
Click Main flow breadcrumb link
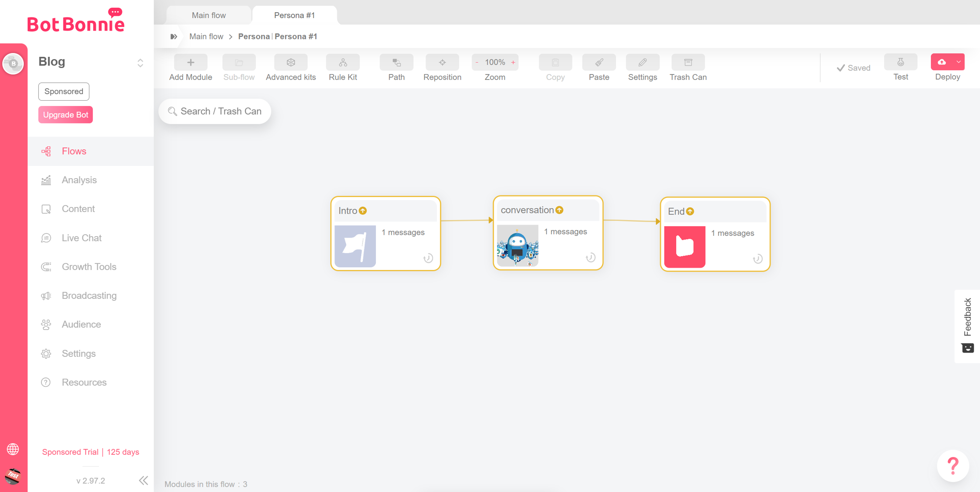coord(206,37)
